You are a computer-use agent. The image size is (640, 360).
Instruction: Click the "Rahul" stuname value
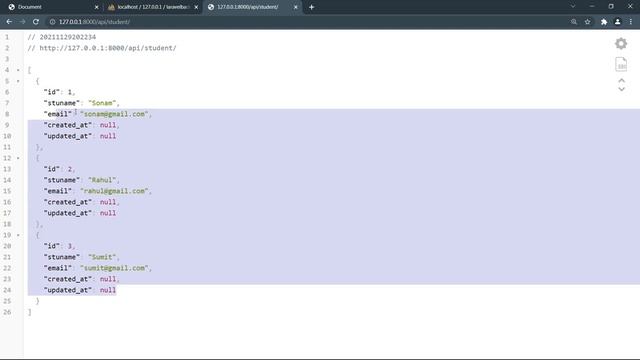click(x=102, y=180)
